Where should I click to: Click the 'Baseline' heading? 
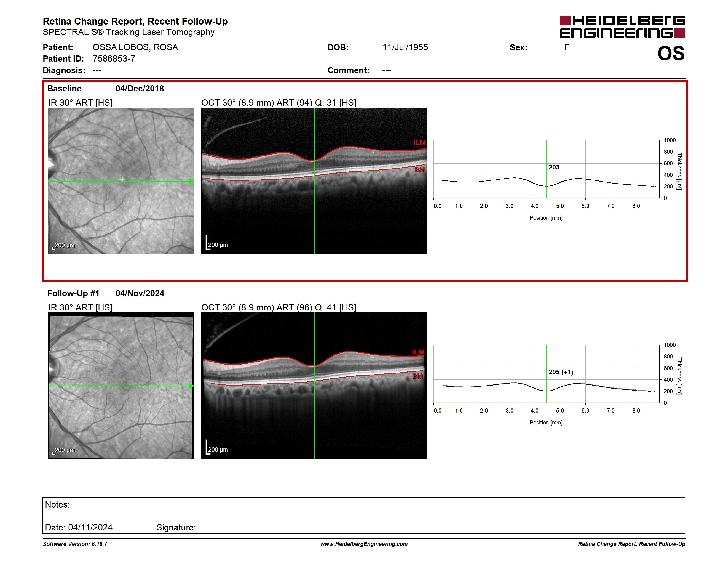pos(64,88)
